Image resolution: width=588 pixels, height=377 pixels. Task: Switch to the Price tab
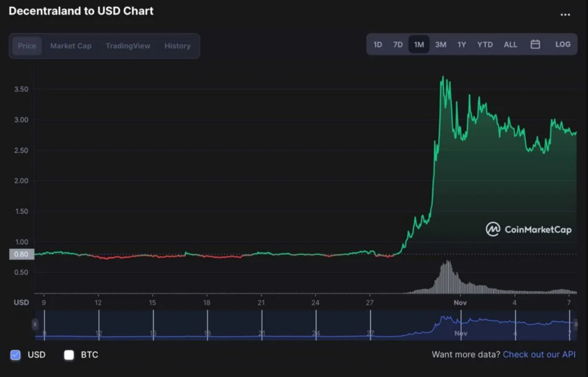pyautogui.click(x=27, y=46)
